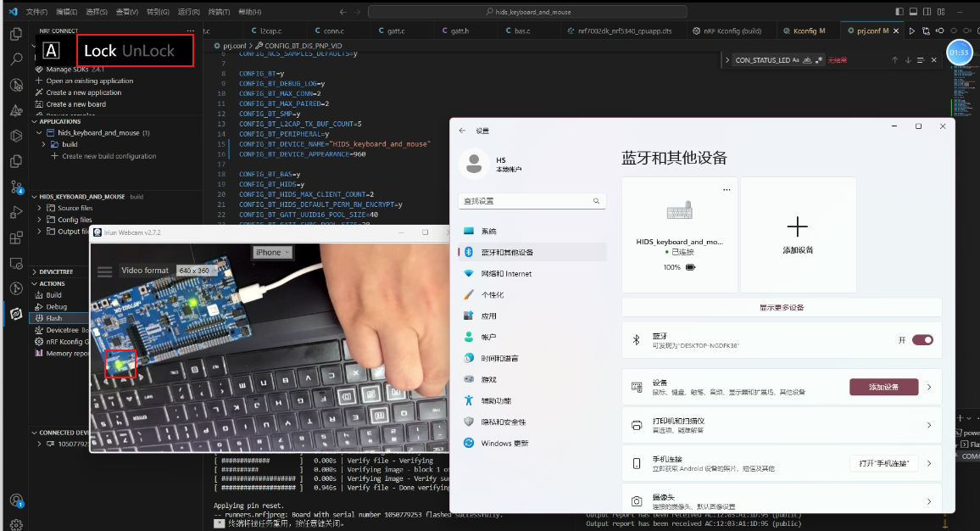Open Run and Debug view
The height and width of the screenshot is (531, 980).
16,213
